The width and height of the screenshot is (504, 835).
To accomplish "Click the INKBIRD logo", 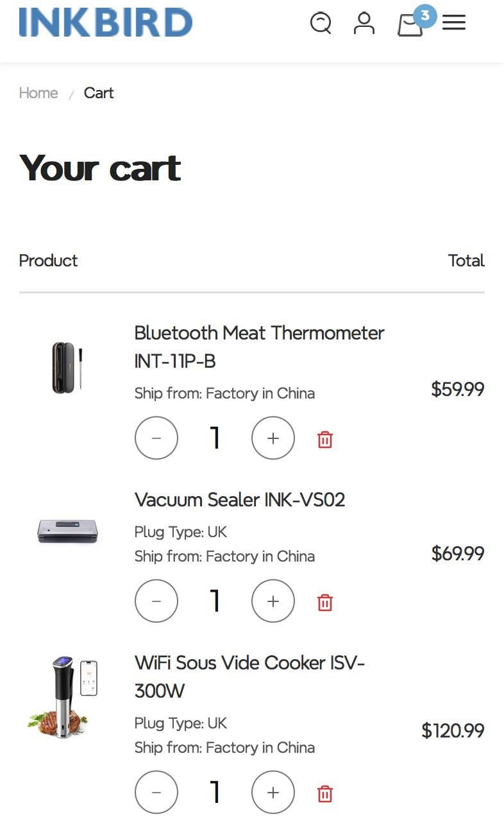I will coord(106,22).
